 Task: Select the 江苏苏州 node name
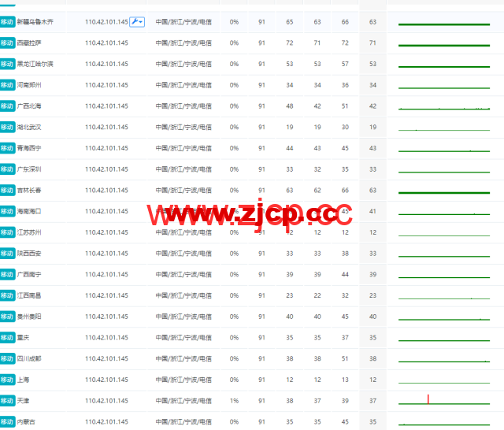point(29,232)
